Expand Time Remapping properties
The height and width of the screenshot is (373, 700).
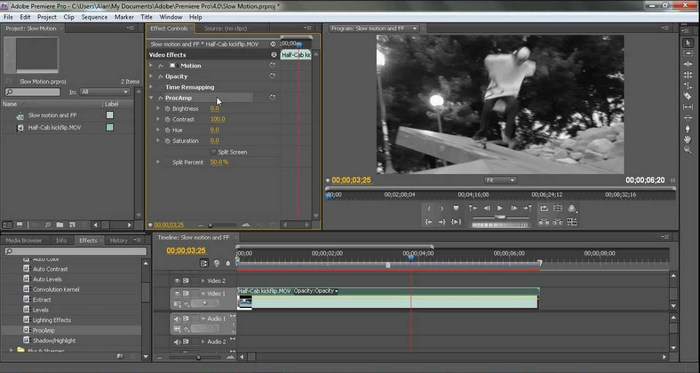[151, 87]
